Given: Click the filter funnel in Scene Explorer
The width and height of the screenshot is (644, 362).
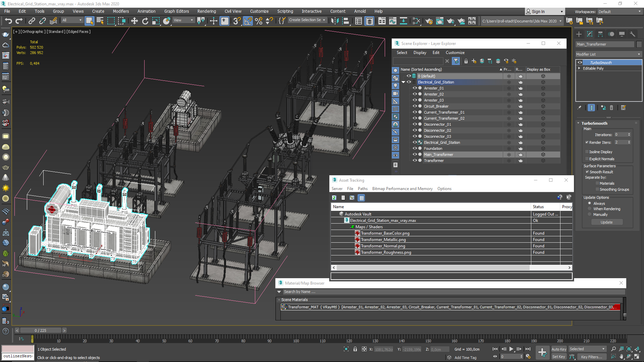Looking at the screenshot, I should click(x=456, y=61).
